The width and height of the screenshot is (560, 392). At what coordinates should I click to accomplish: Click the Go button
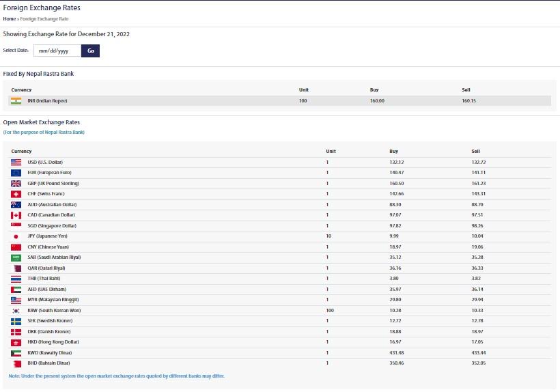click(90, 51)
